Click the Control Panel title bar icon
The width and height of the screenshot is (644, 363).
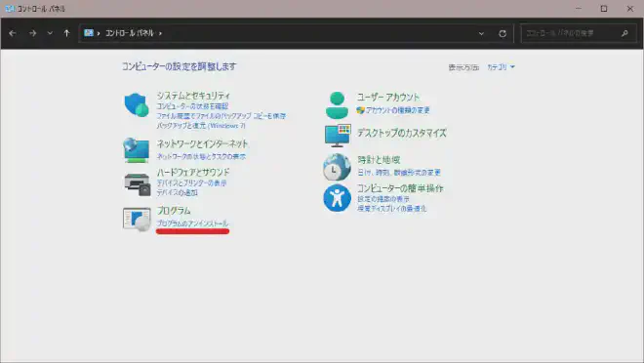click(x=10, y=9)
